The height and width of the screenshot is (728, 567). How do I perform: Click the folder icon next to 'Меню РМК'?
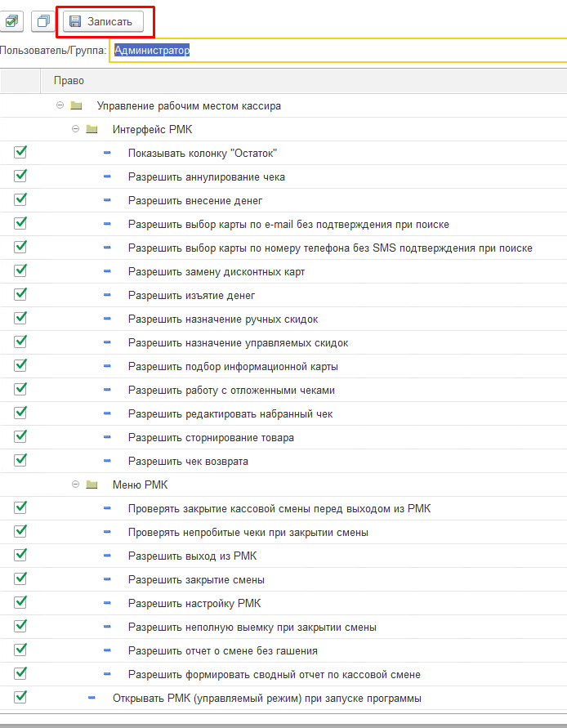click(x=92, y=485)
